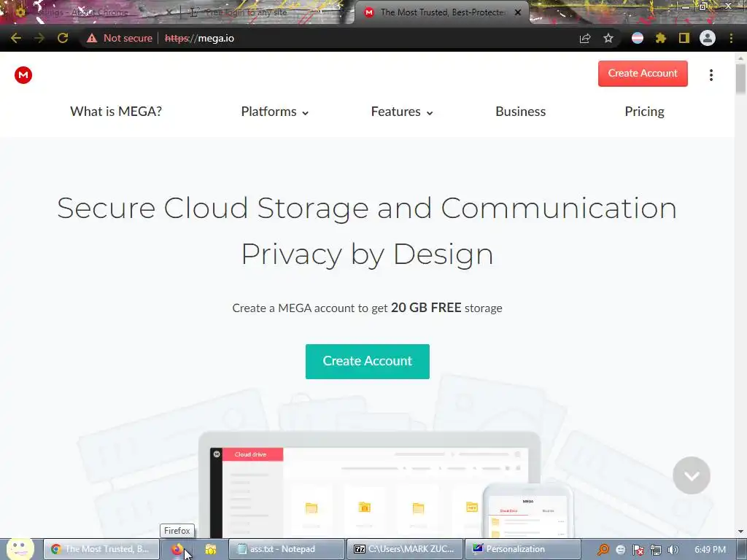Open the striped round extension icon
Screen dimensions: 747x560
coord(638,38)
